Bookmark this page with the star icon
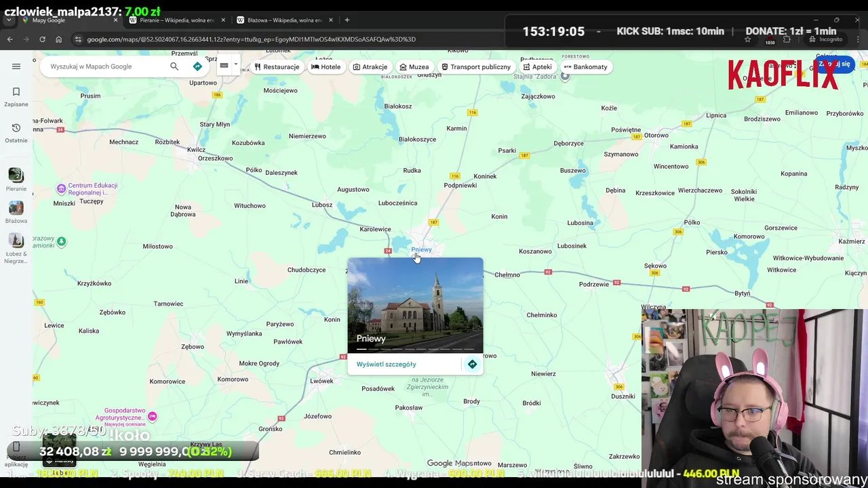Screen dimensions: 868x488 [x=748, y=39]
